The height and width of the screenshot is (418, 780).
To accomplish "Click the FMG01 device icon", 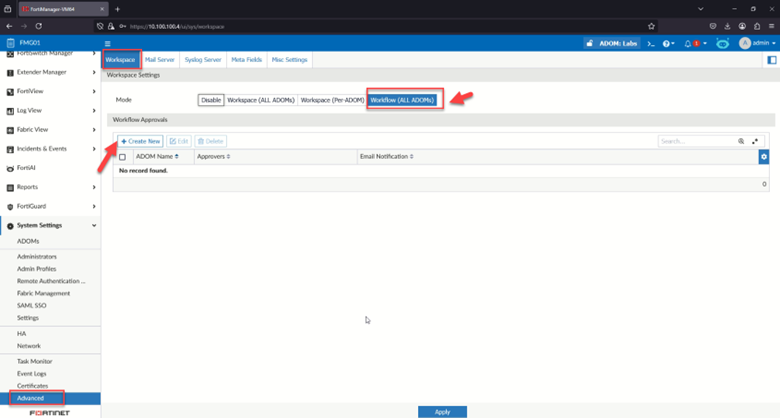I will [10, 43].
